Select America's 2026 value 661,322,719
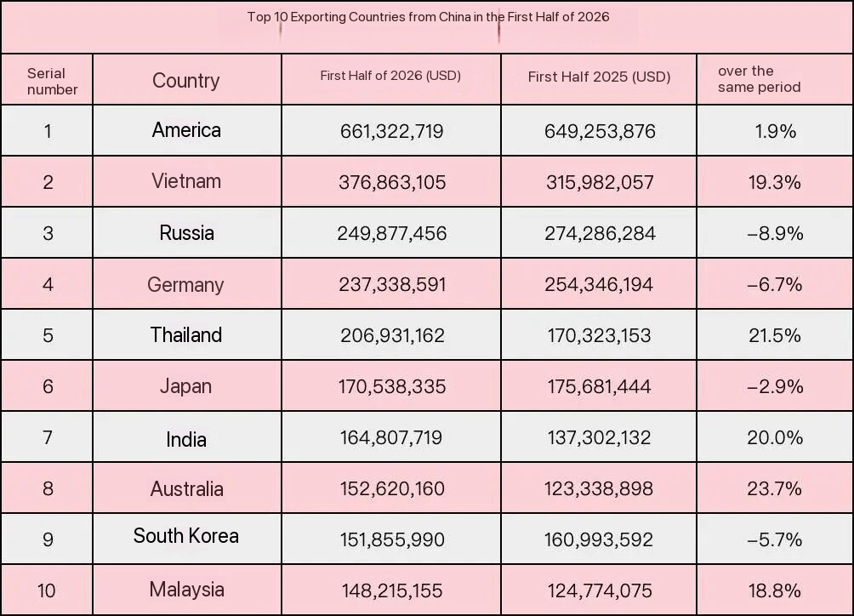 (x=391, y=131)
